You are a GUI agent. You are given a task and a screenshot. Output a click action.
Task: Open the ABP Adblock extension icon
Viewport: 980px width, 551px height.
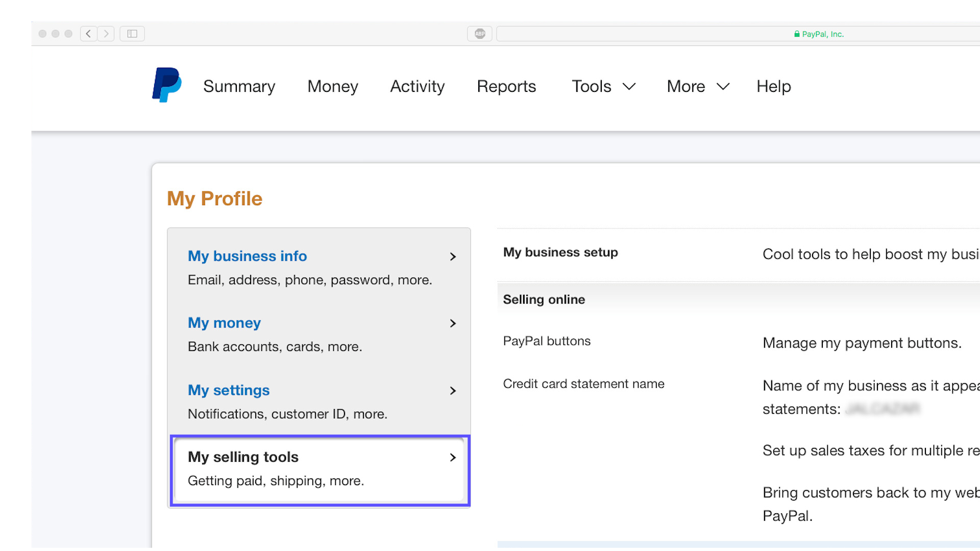coord(480,34)
